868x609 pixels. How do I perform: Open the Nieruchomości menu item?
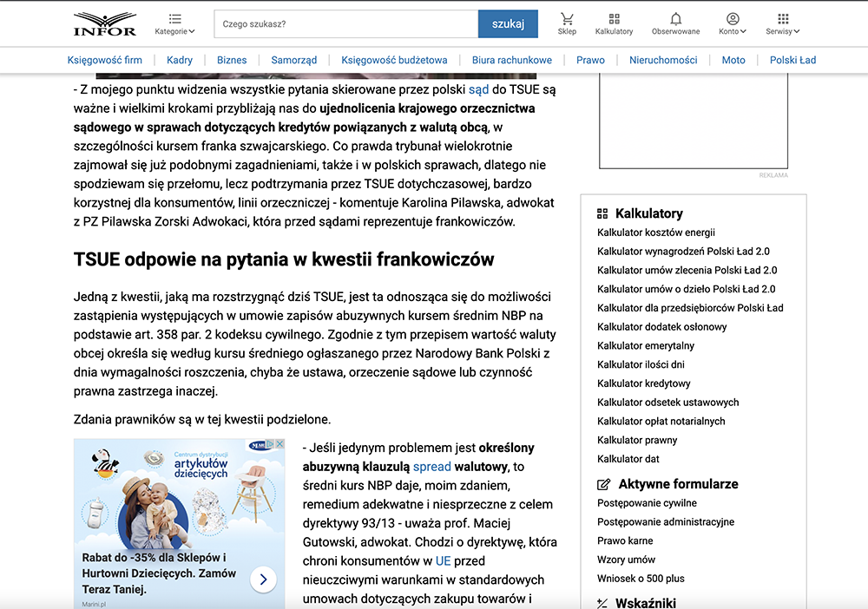[663, 60]
